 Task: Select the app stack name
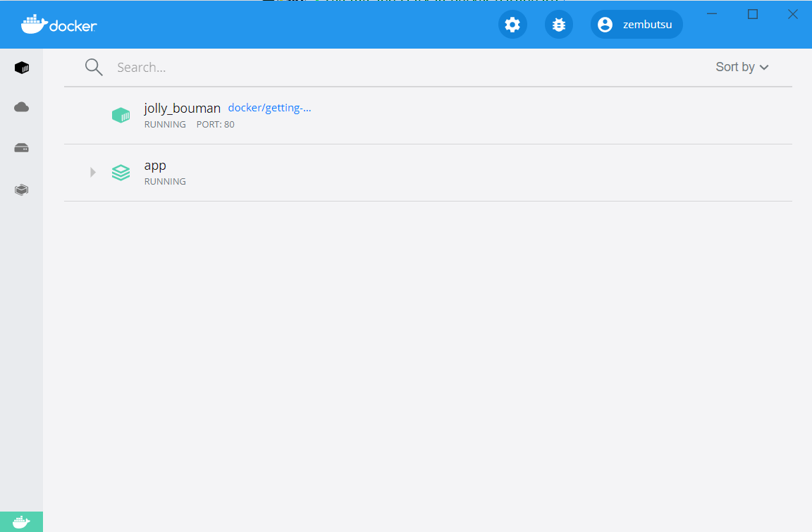coord(155,166)
